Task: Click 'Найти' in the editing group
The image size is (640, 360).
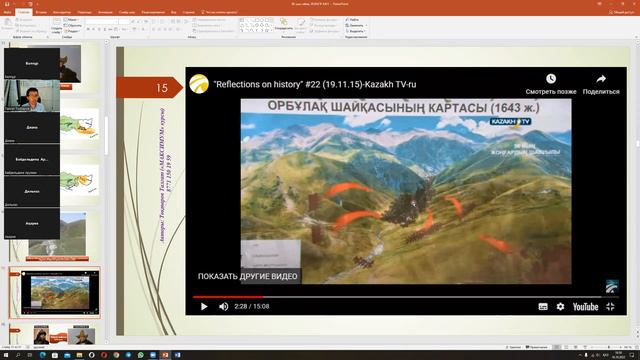Action: (x=353, y=20)
